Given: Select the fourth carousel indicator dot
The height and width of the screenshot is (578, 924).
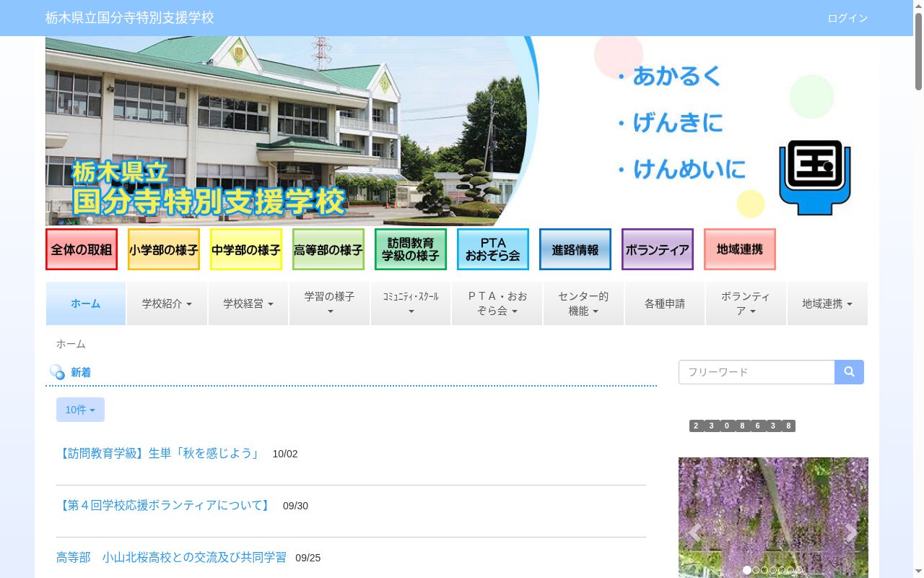Looking at the screenshot, I should click(773, 570).
